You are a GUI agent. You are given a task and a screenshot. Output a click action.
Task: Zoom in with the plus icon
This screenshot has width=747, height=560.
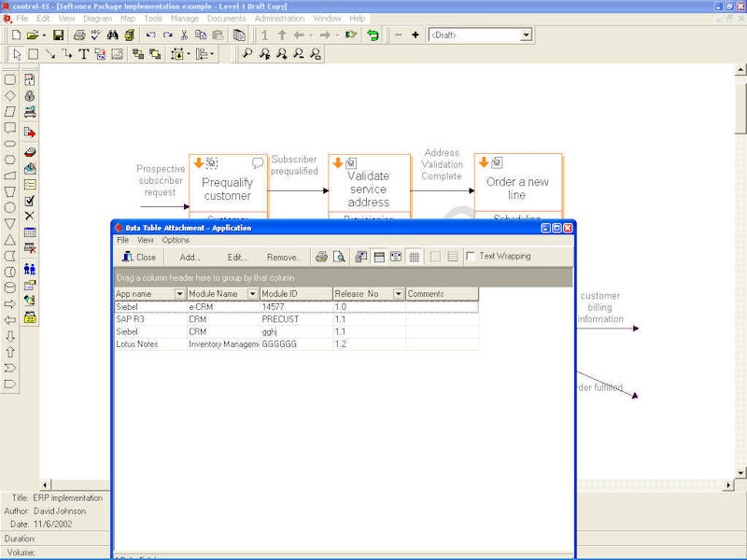(415, 35)
